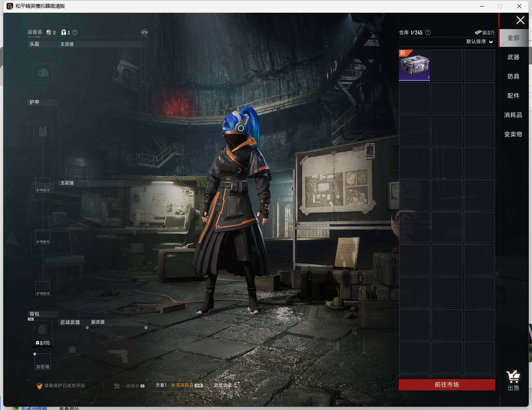Click the 一键维修 repair tools icon

pyautogui.click(x=117, y=386)
